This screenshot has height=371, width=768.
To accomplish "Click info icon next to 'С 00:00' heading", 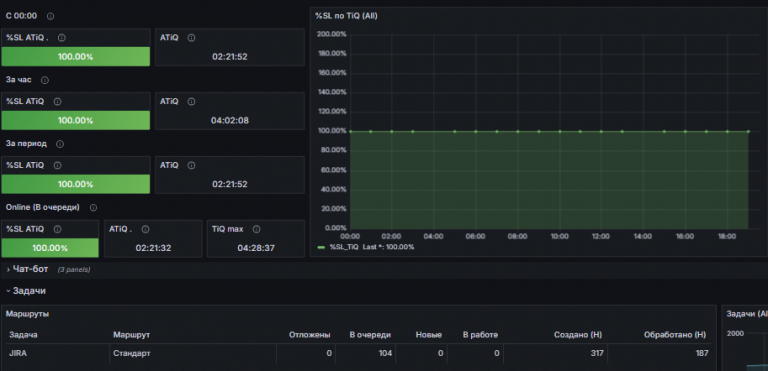I will (x=50, y=16).
